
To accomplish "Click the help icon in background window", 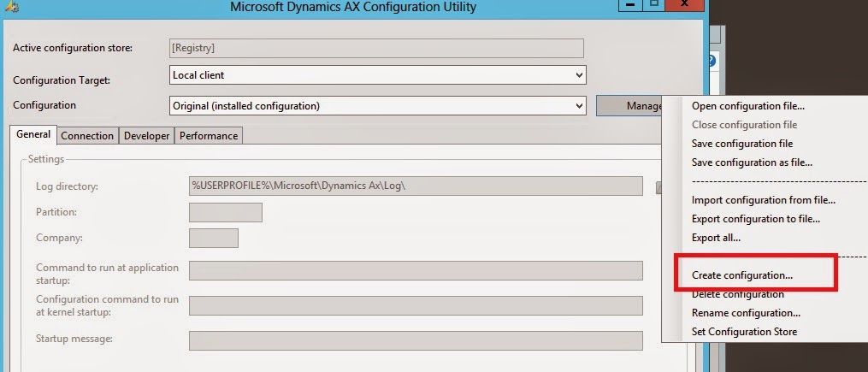I will (713, 61).
